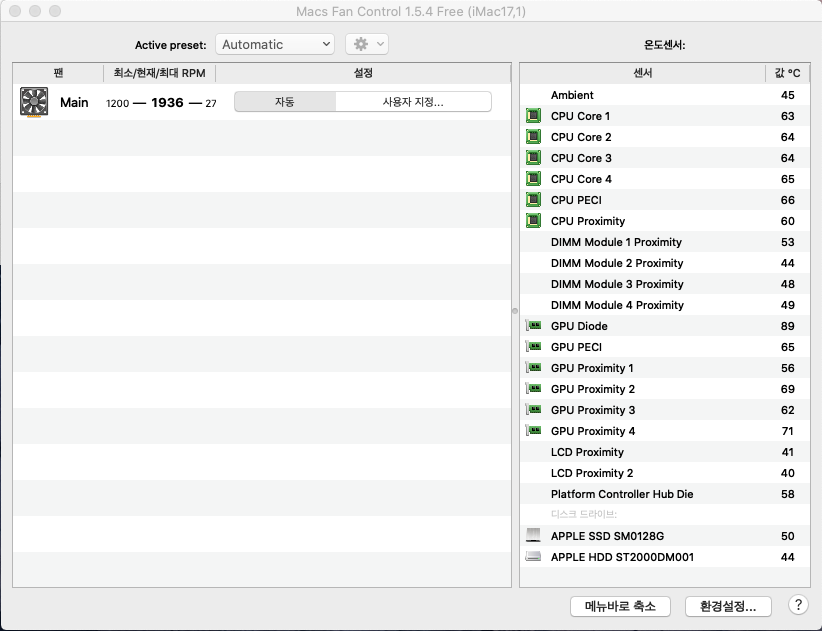
Task: Select the APPLE SSD SM0128G label
Action: (x=607, y=536)
